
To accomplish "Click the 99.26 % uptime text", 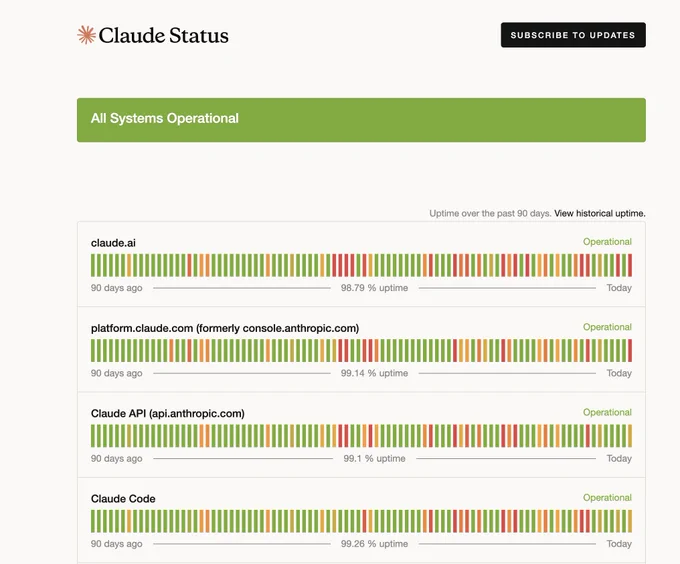I will tap(374, 544).
